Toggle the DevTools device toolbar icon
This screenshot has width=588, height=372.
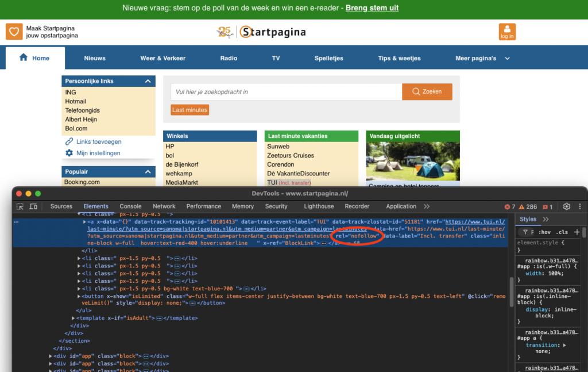coord(33,206)
